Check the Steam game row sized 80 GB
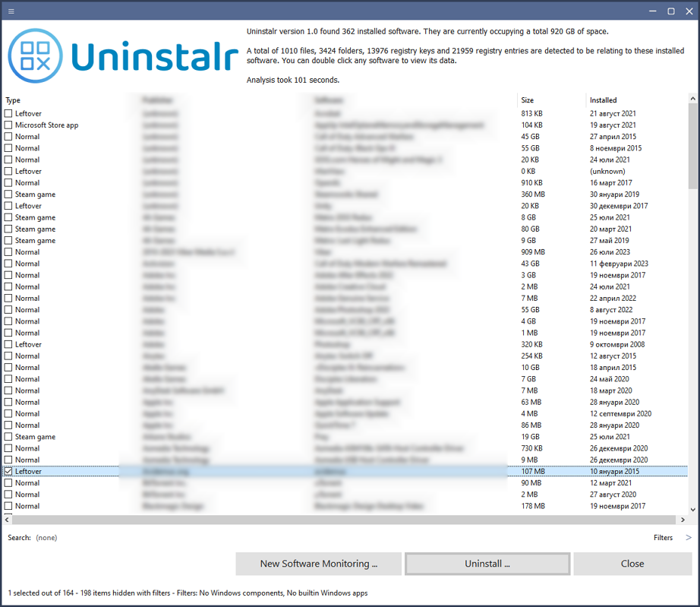The height and width of the screenshot is (607, 700). pyautogui.click(x=8, y=229)
